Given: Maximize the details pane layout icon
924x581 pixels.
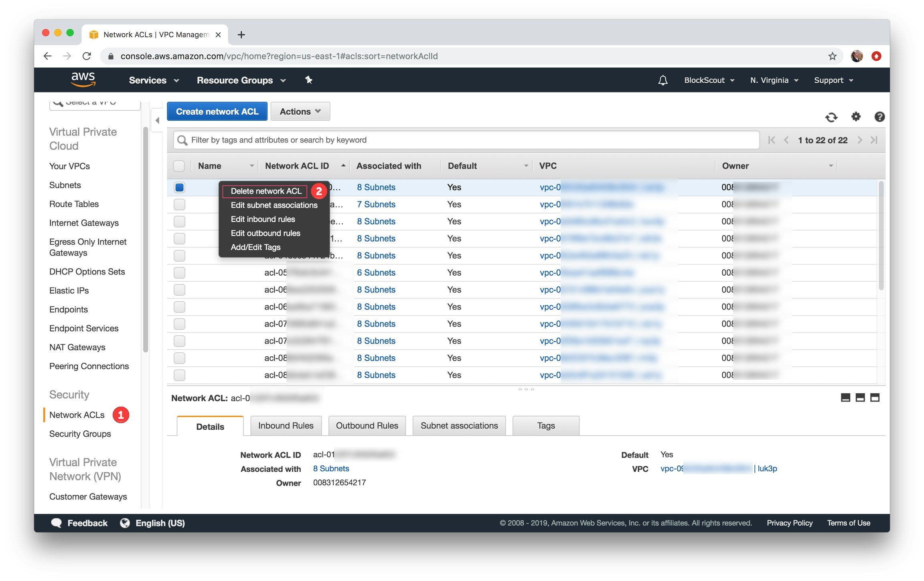Looking at the screenshot, I should [x=875, y=398].
